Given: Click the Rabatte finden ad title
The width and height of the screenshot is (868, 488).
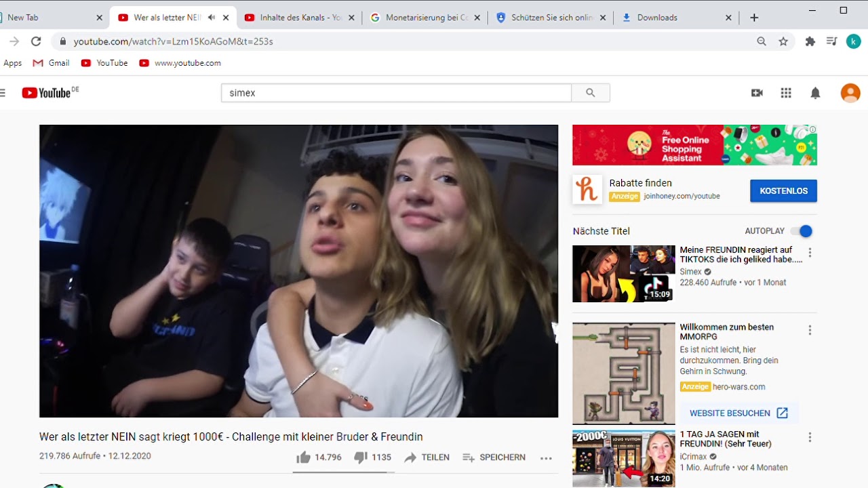Looking at the screenshot, I should click(640, 183).
